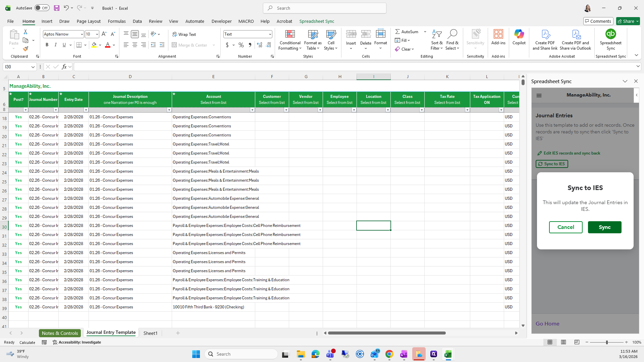Open the font name dropdown
Screen dimensions: 644x362
click(82, 34)
